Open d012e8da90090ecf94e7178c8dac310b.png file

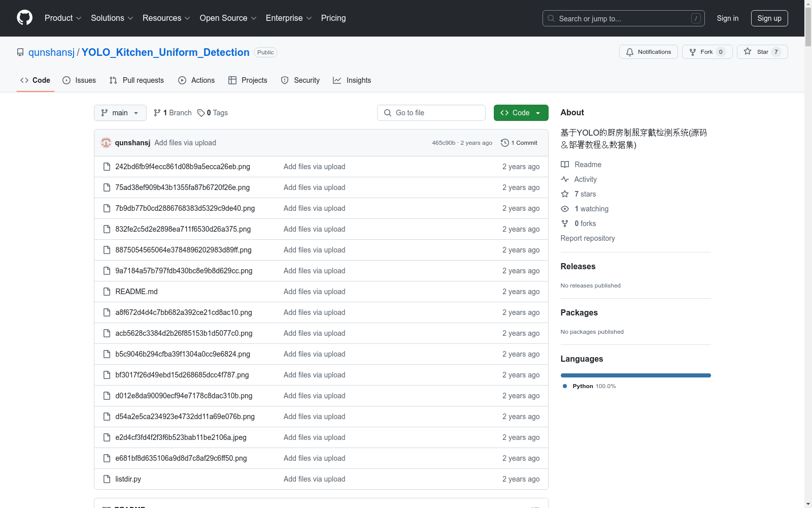[184, 396]
